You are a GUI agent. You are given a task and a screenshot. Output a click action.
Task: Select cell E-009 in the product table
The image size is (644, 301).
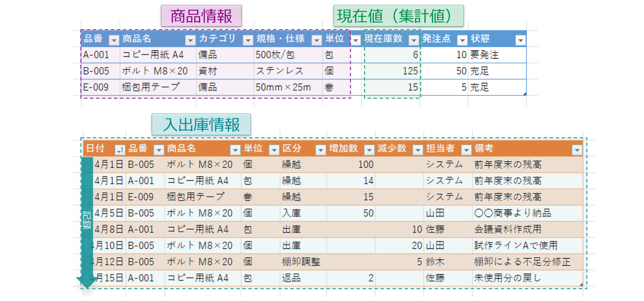100,87
